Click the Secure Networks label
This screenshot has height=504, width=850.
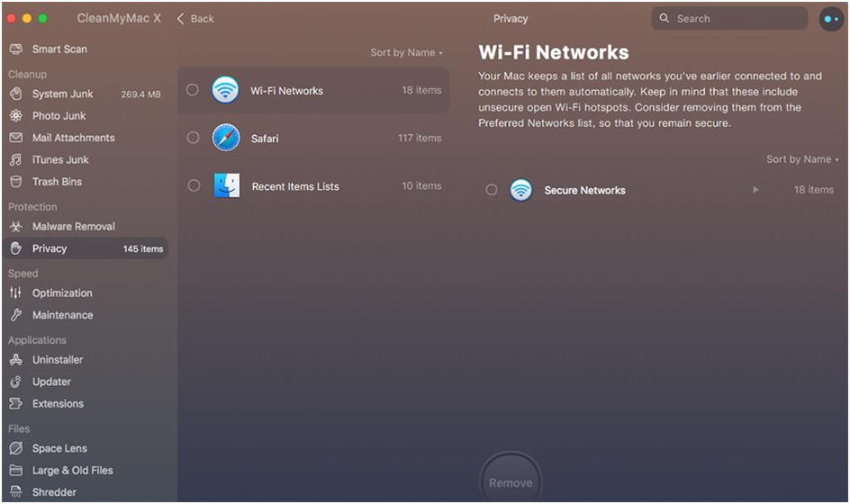pos(585,190)
